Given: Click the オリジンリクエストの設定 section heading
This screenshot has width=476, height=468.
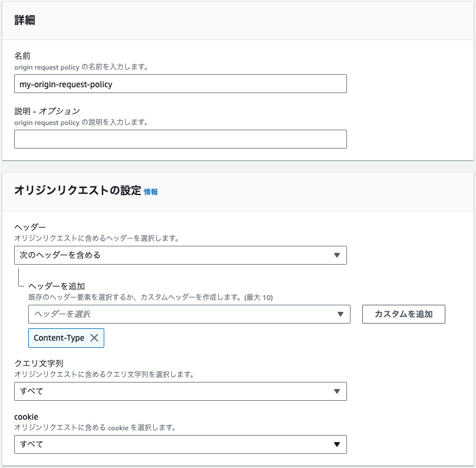Looking at the screenshot, I should pos(77,190).
